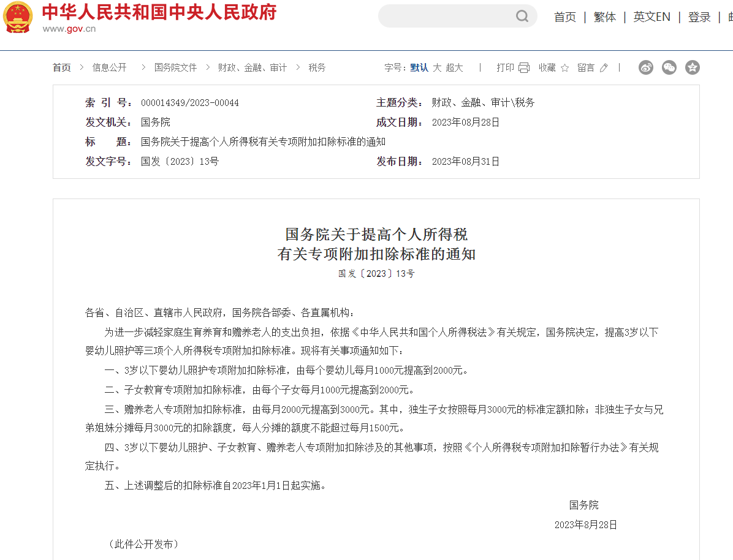
Task: Click the QQ Zone star share icon
Action: [x=693, y=68]
